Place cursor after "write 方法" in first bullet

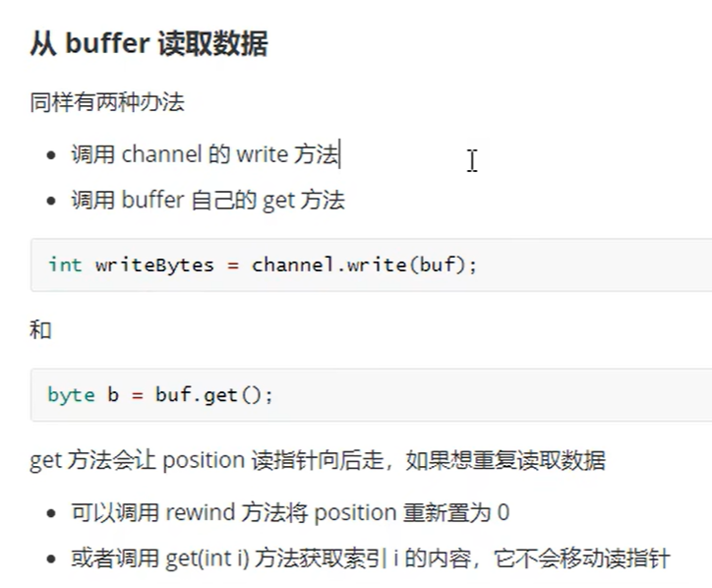(x=340, y=153)
